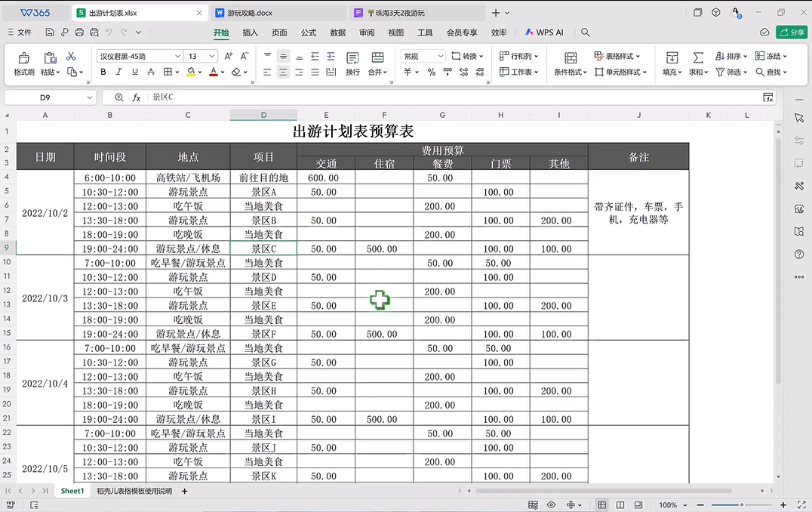Click the WPS AI button
This screenshot has height=512, width=812.
(x=543, y=32)
